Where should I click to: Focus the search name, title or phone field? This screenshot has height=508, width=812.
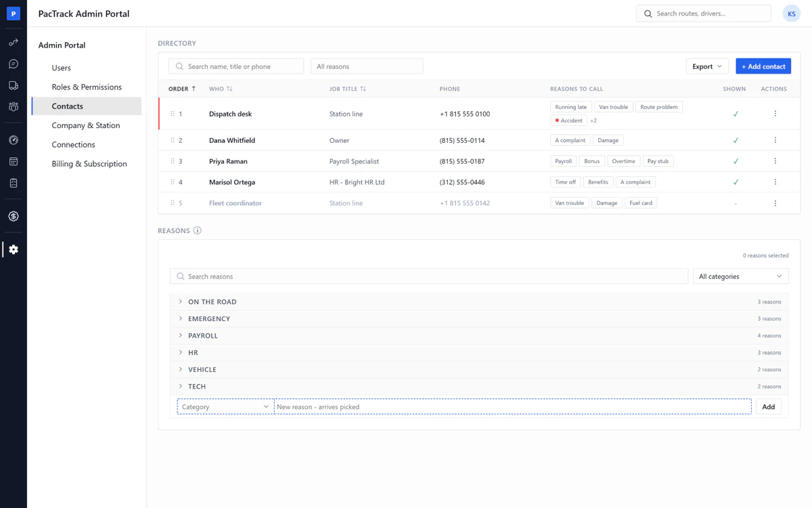(236, 66)
